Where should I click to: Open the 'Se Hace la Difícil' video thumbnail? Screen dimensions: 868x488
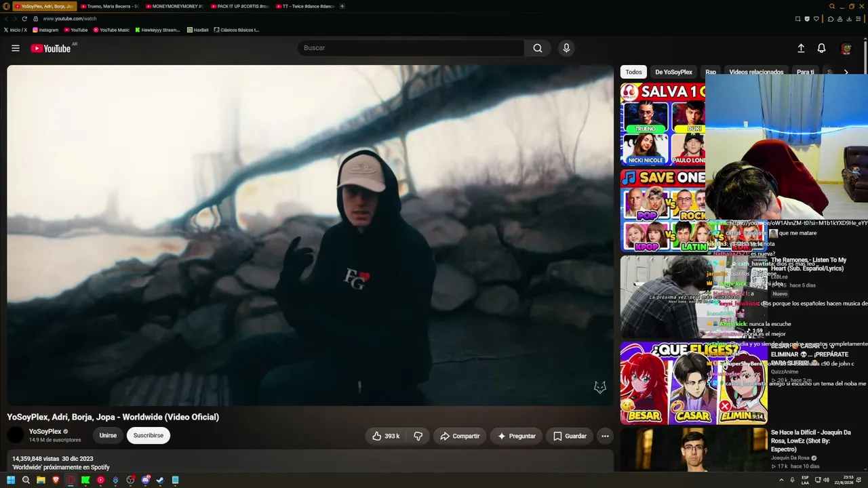pos(693,449)
